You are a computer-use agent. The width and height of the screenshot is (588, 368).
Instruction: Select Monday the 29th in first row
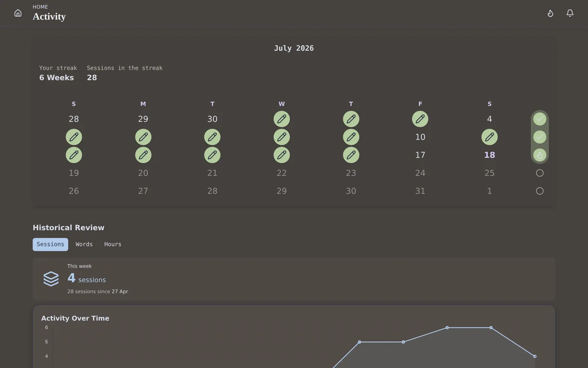[x=143, y=119]
